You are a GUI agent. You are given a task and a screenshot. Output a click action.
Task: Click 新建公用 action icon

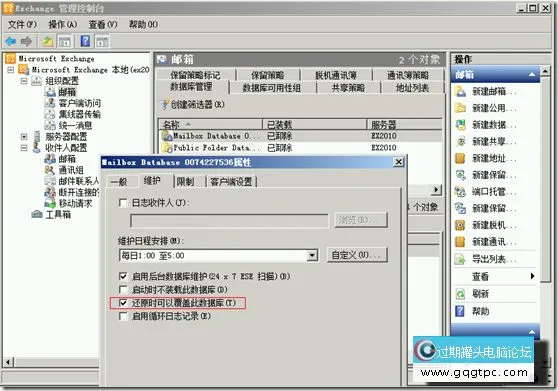pyautogui.click(x=460, y=108)
